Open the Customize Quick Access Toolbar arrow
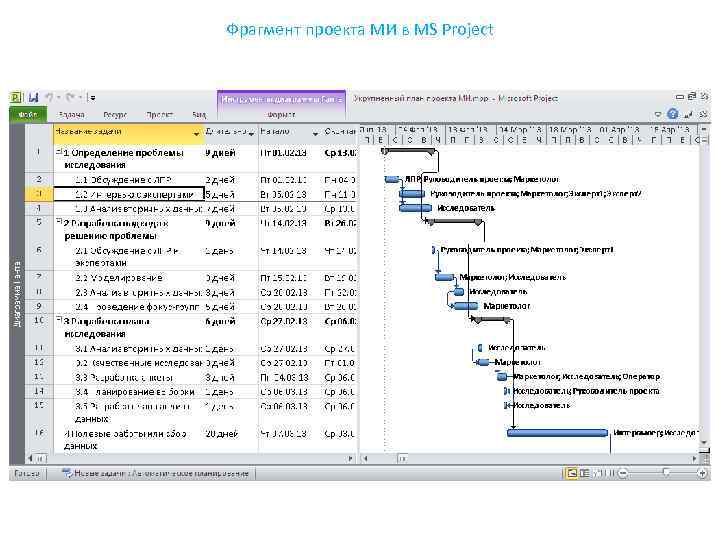720x540 pixels. 92,98
